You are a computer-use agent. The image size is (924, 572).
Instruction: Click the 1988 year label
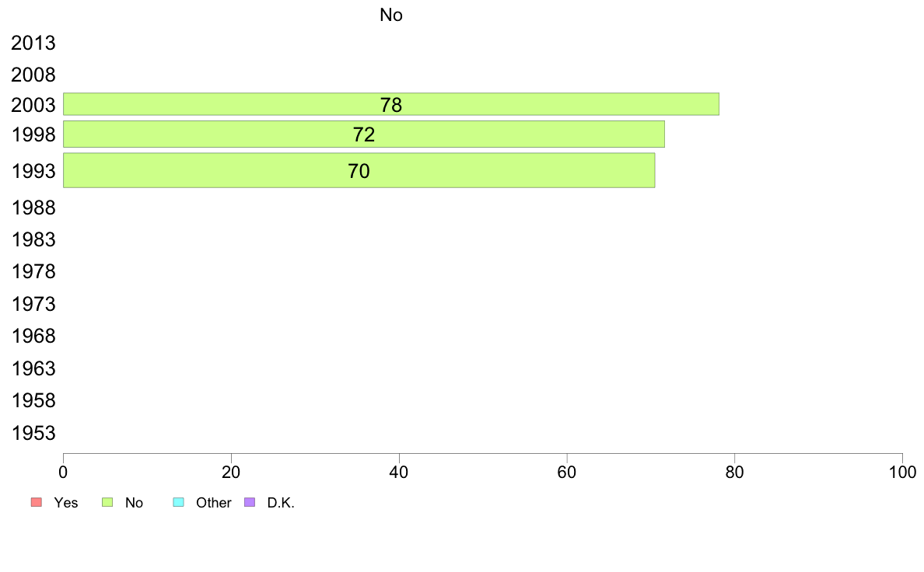(x=33, y=208)
